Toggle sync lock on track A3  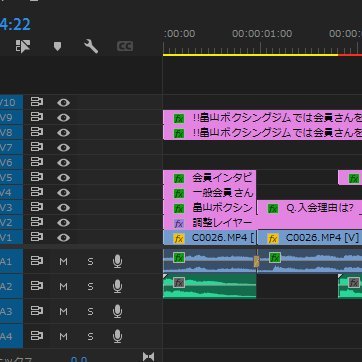37,311
